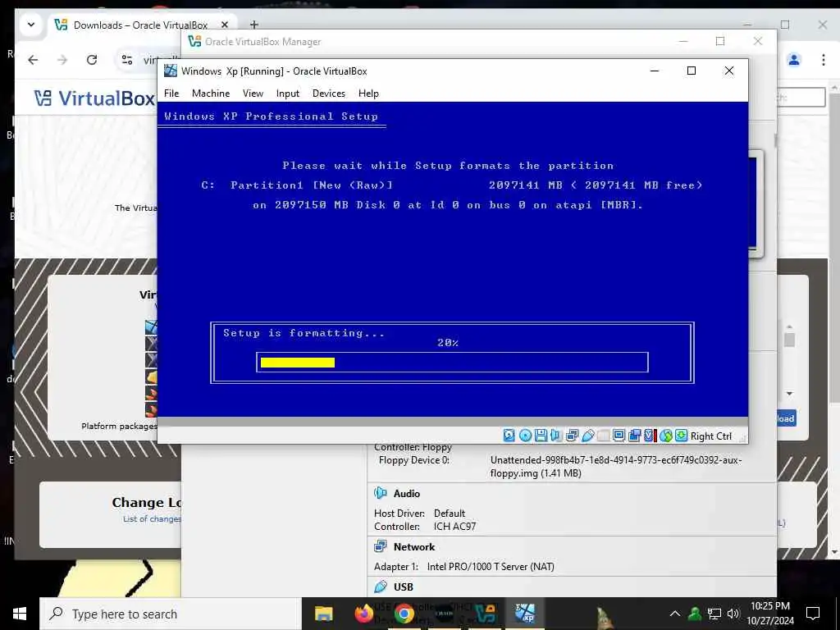The image size is (840, 630).
Task: Click the Network icon in VirtualBox Manager details
Action: click(x=381, y=546)
